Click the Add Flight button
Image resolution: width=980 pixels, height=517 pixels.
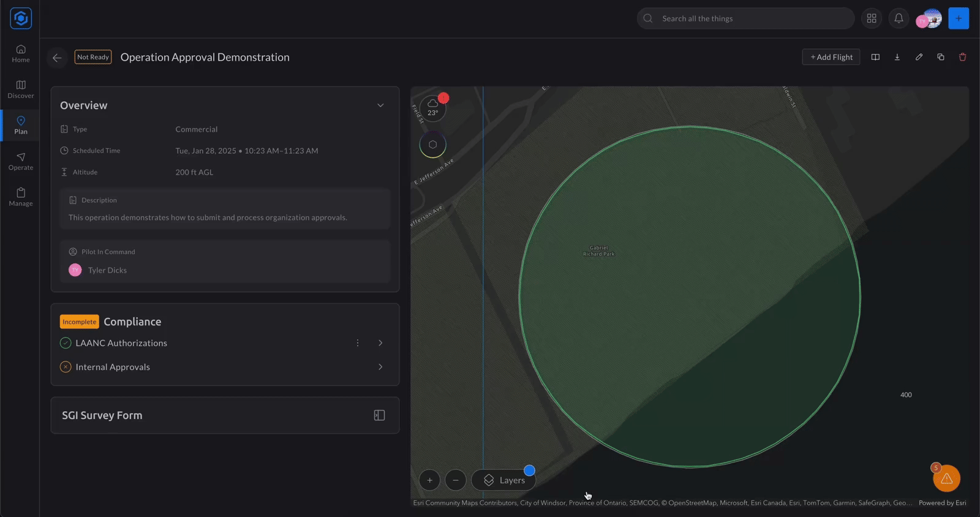click(x=831, y=57)
